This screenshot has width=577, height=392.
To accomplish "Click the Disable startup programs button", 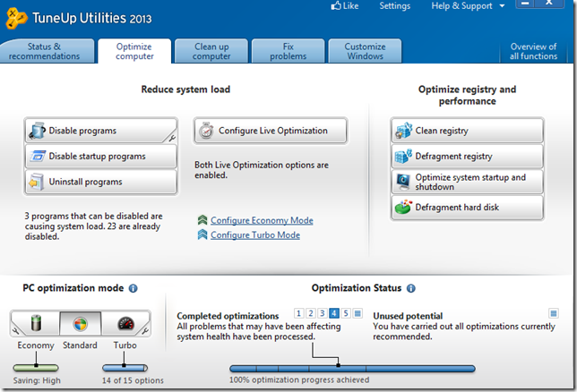I will 101,157.
